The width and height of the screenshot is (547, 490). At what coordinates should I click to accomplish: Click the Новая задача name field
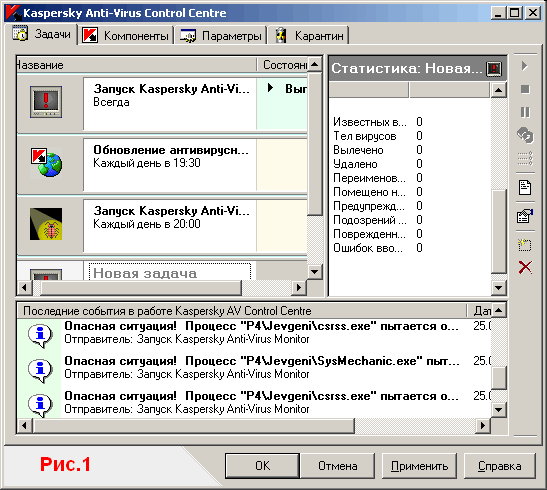[170, 272]
